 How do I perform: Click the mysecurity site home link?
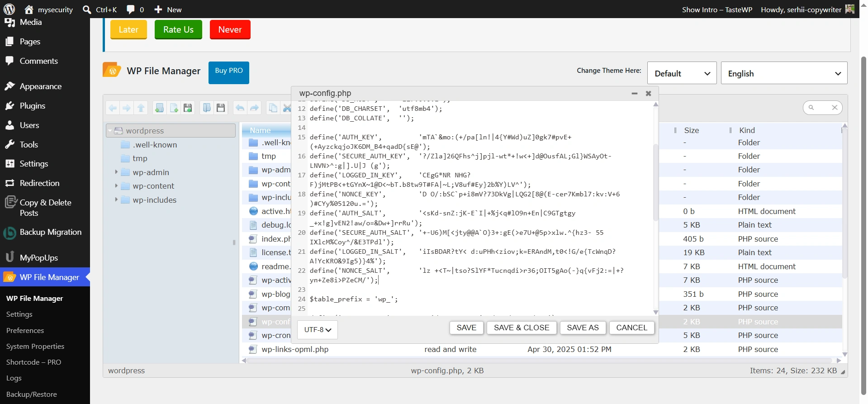tap(48, 10)
